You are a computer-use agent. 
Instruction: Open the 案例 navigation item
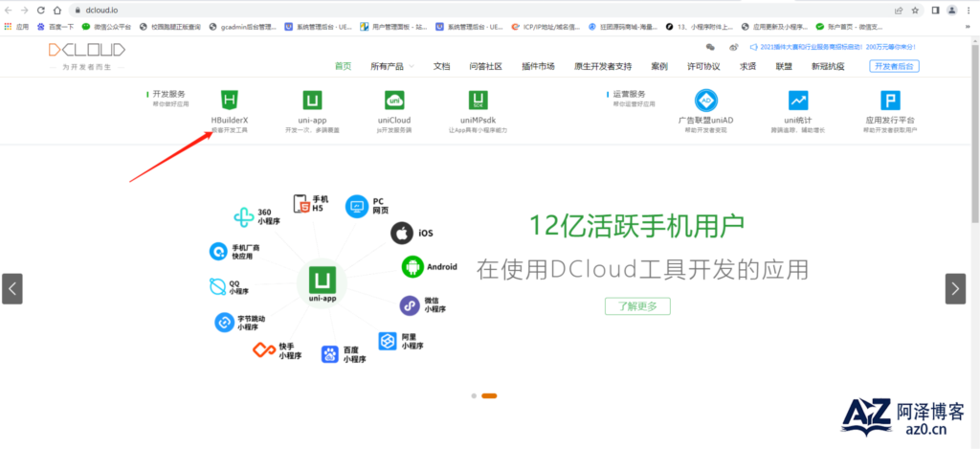pyautogui.click(x=659, y=66)
